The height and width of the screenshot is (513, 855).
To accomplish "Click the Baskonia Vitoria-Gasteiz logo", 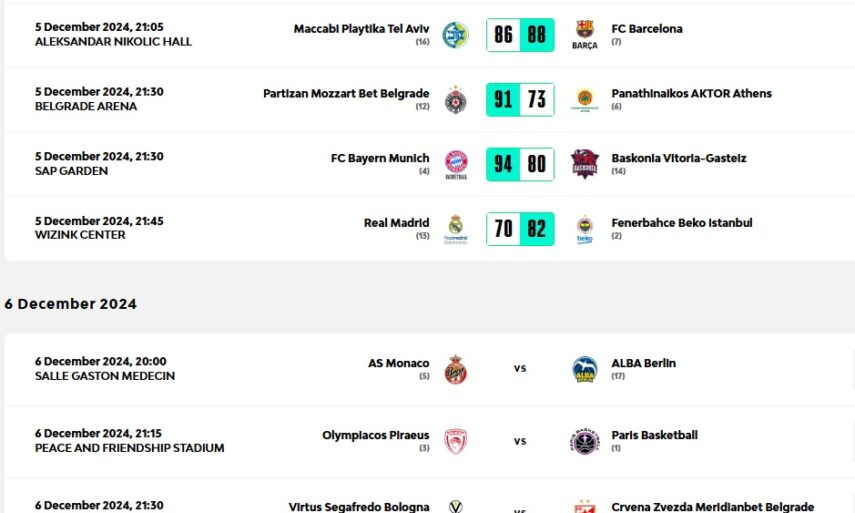I will [585, 164].
